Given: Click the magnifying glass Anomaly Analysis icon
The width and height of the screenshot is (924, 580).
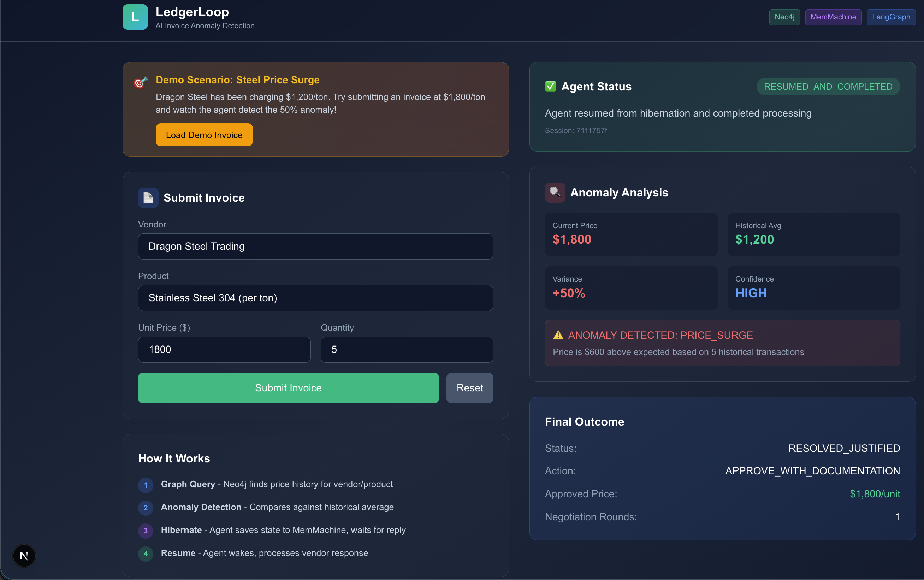Looking at the screenshot, I should coord(555,192).
